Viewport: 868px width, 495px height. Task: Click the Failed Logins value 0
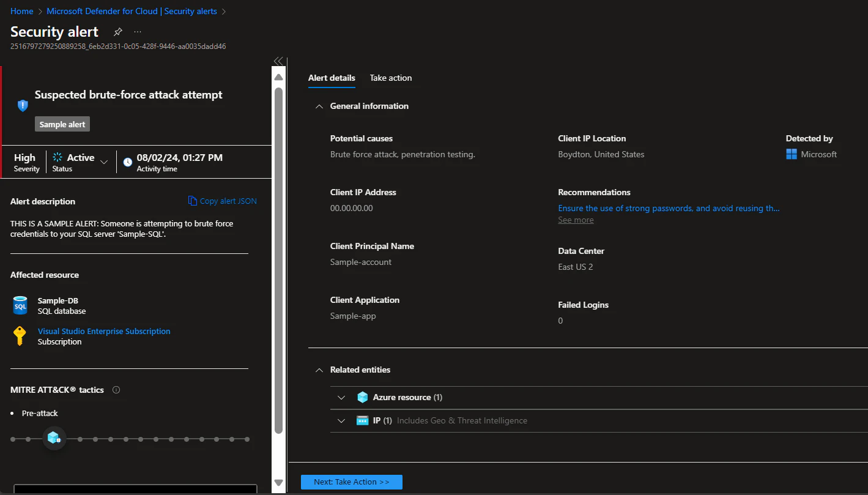point(560,321)
